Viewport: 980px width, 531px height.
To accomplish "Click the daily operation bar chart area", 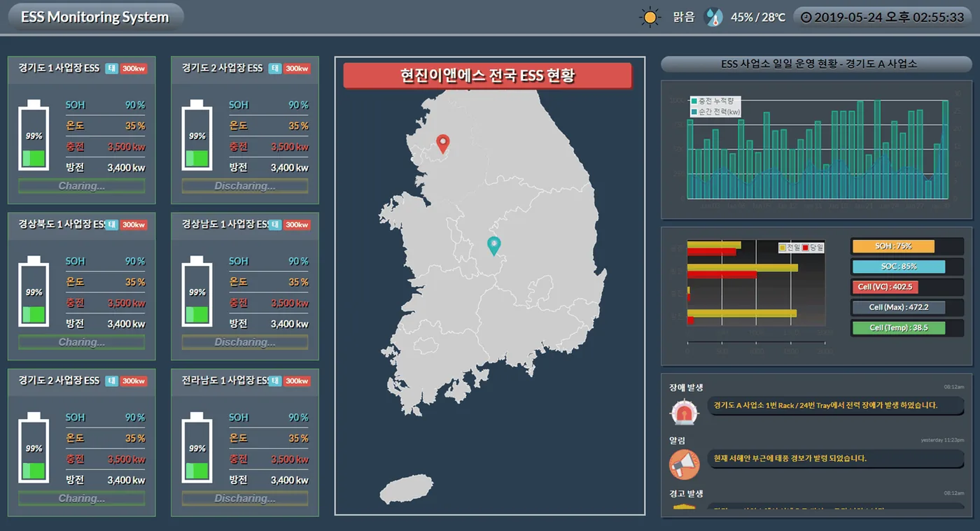I will point(817,149).
